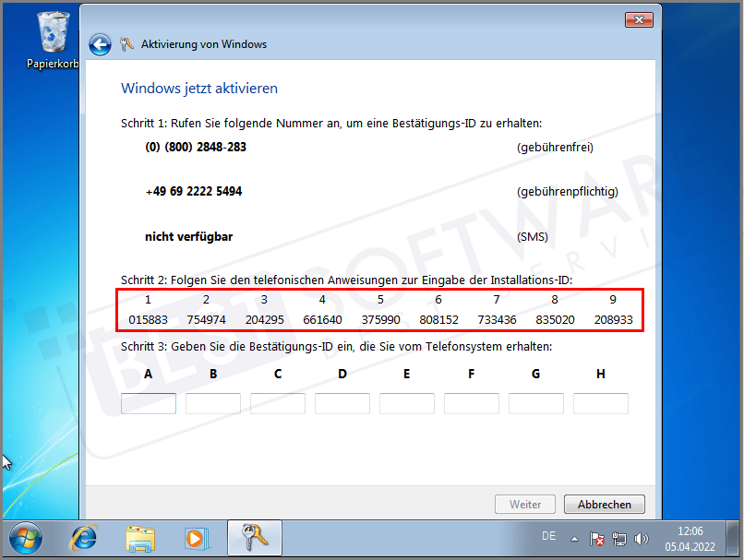Open Windows Explorer from the taskbar

[x=139, y=538]
